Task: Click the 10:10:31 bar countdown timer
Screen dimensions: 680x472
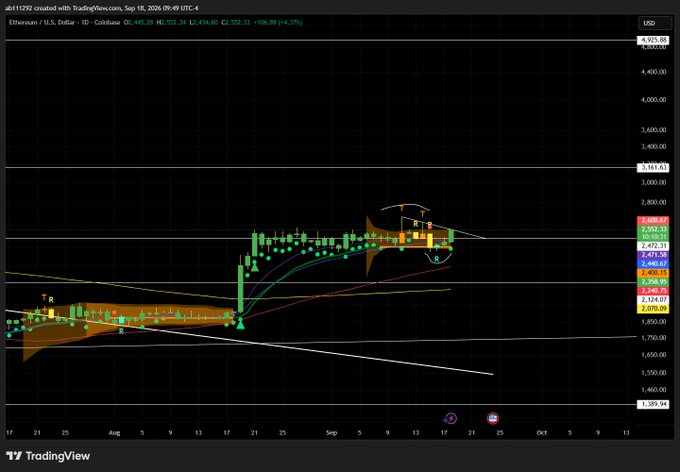Action: (653, 237)
